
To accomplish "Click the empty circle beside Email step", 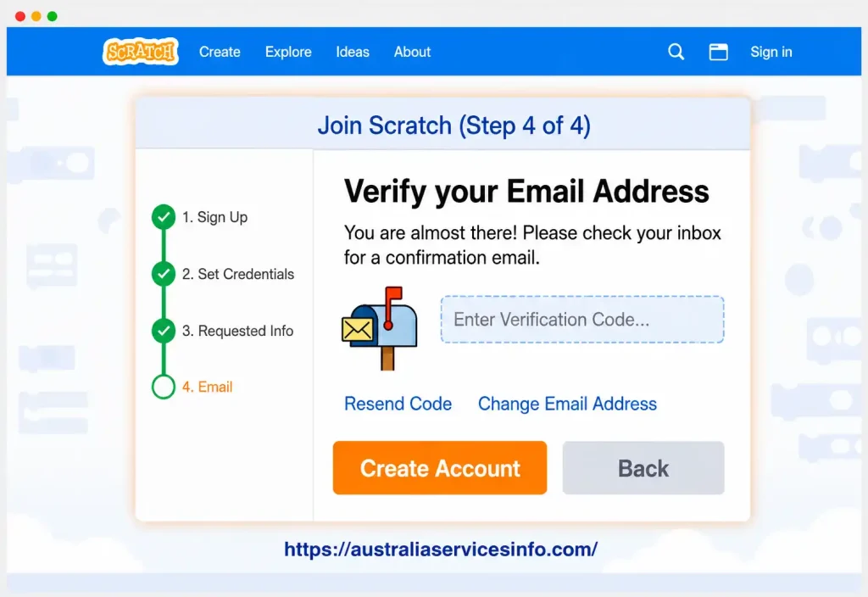I will click(164, 387).
